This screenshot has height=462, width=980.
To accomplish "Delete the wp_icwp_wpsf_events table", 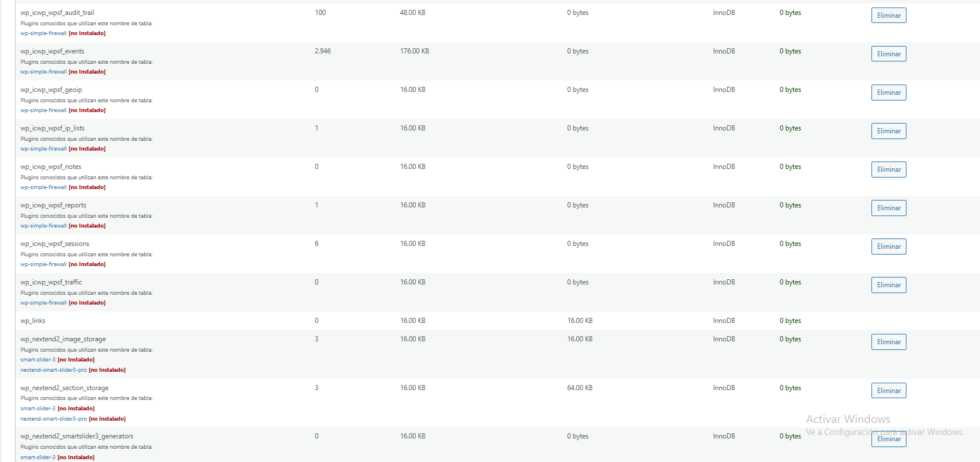I will pyautogui.click(x=889, y=54).
